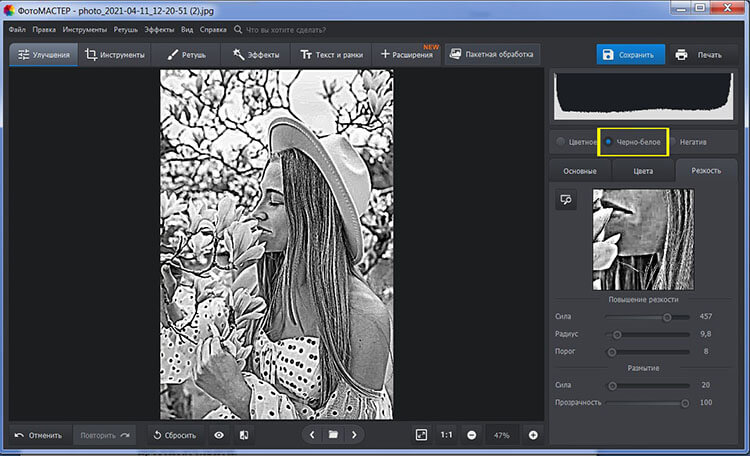Switch to the Цвета tab
The image size is (750, 456).
click(x=643, y=171)
